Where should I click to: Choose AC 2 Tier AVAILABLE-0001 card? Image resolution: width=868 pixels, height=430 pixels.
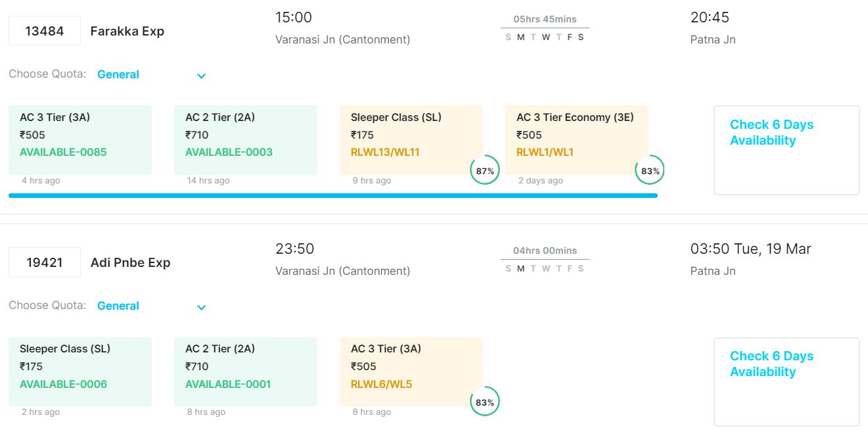(246, 371)
